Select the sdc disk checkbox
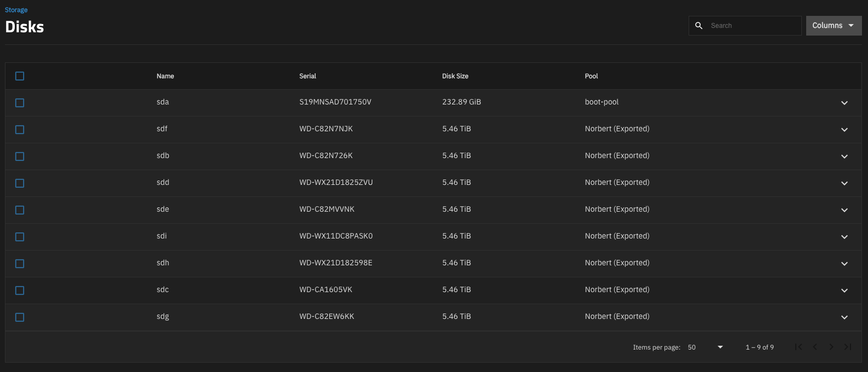This screenshot has width=868, height=372. point(20,290)
